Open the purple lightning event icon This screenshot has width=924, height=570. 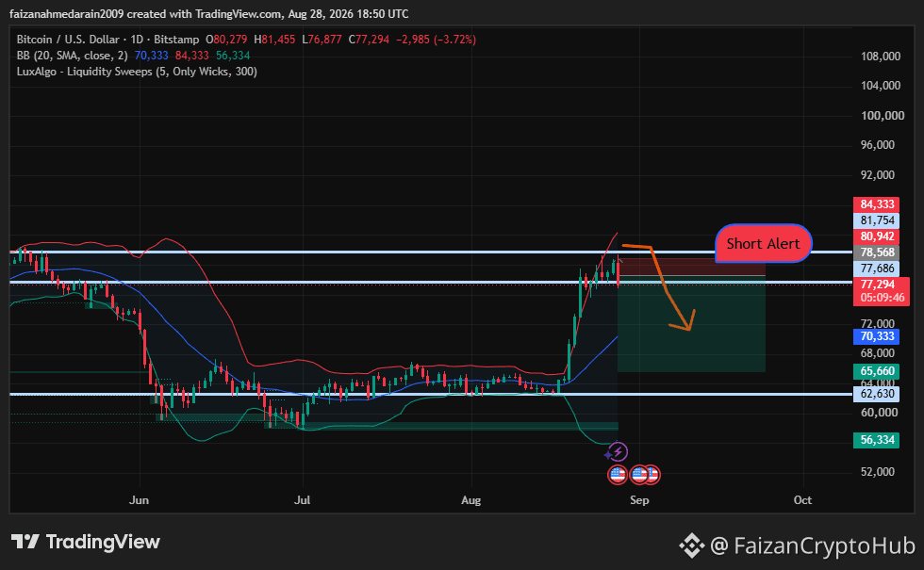618,451
